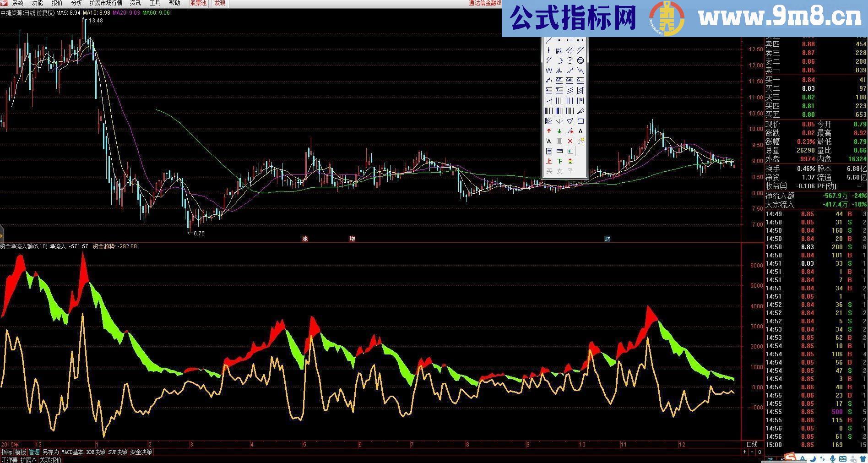Select the red up-arrow marker tool

tap(548, 131)
